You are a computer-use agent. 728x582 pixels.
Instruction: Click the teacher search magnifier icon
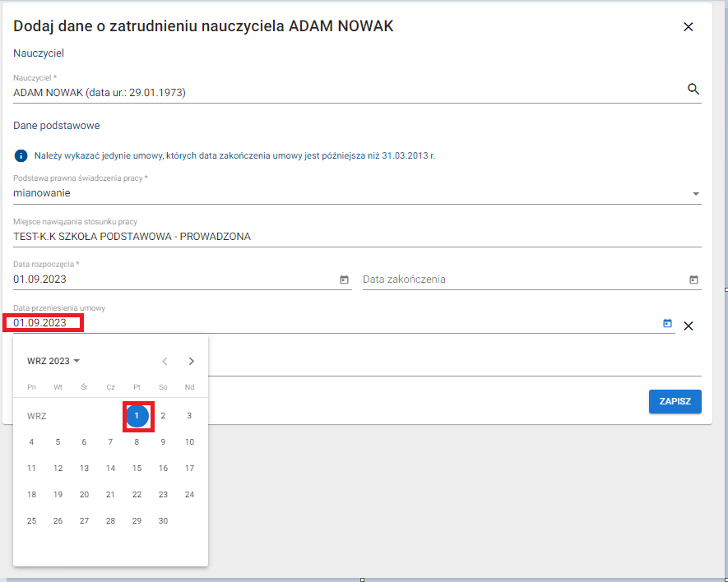(x=693, y=89)
